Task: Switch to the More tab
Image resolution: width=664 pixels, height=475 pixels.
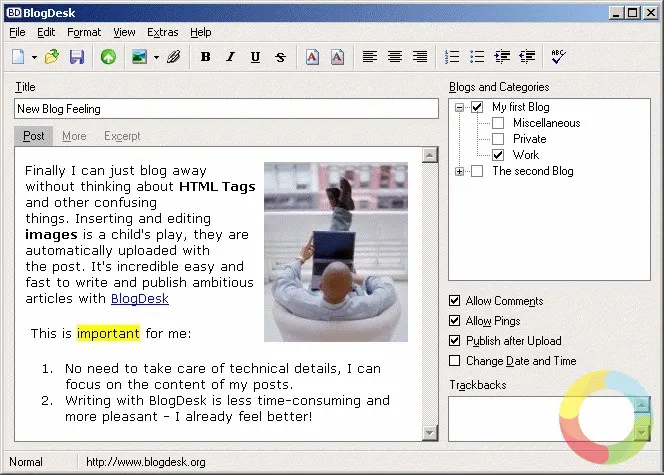Action: pyautogui.click(x=74, y=136)
